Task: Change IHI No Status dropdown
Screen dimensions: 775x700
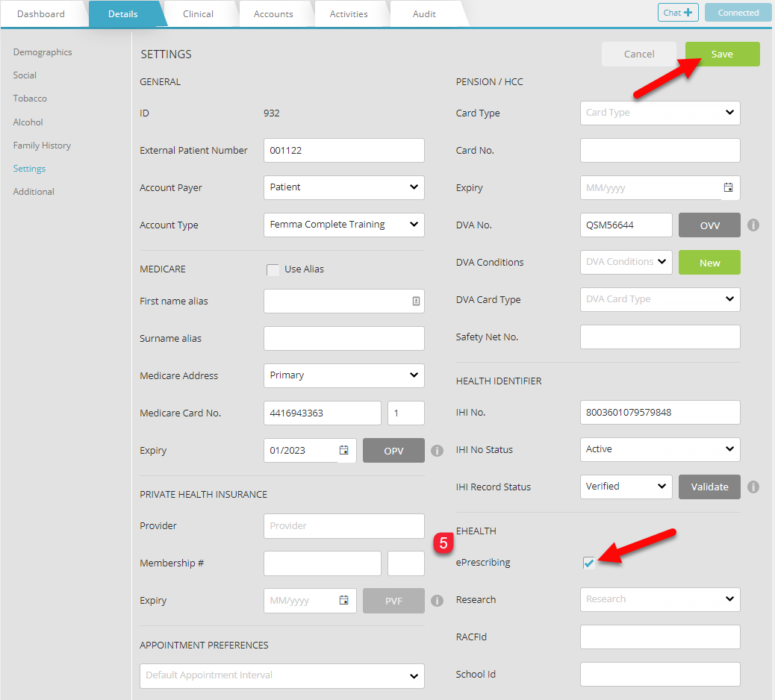Action: click(660, 449)
